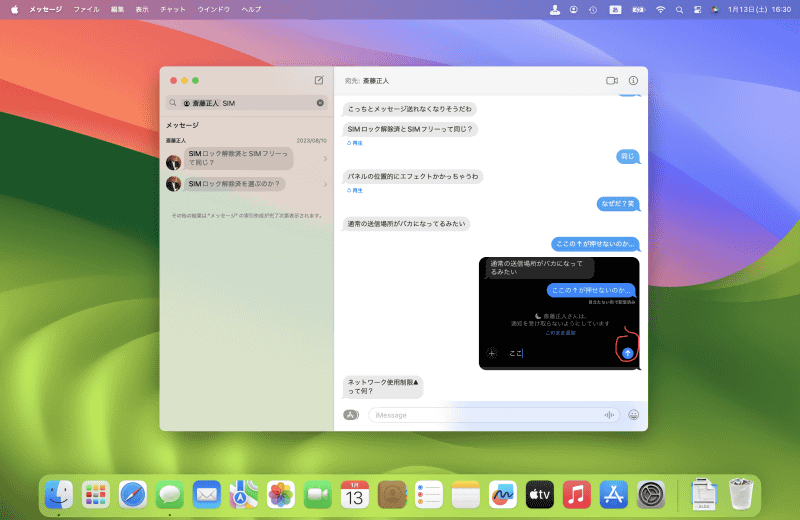This screenshot has height=520, width=800.
Task: Expand chevron beside "SIMロック解除済とSIMフリーって同じ？" result
Action: tap(325, 159)
